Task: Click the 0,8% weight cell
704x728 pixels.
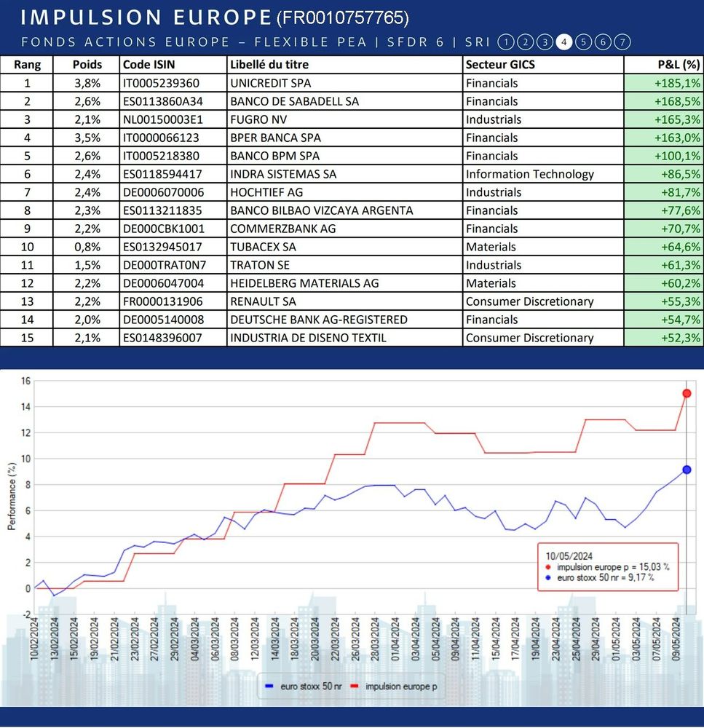Action: click(x=87, y=247)
